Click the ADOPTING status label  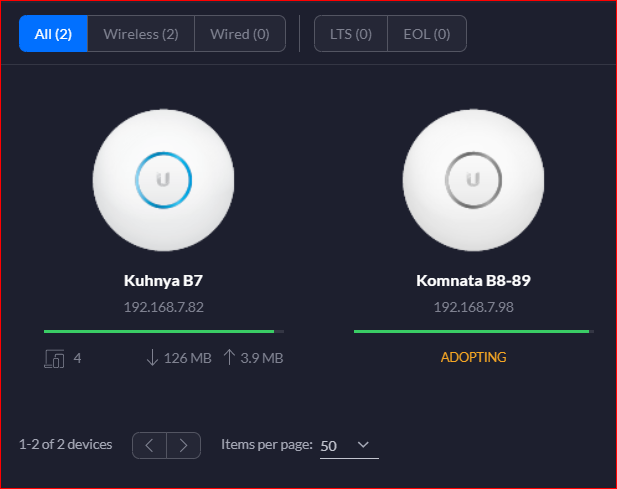tap(473, 357)
